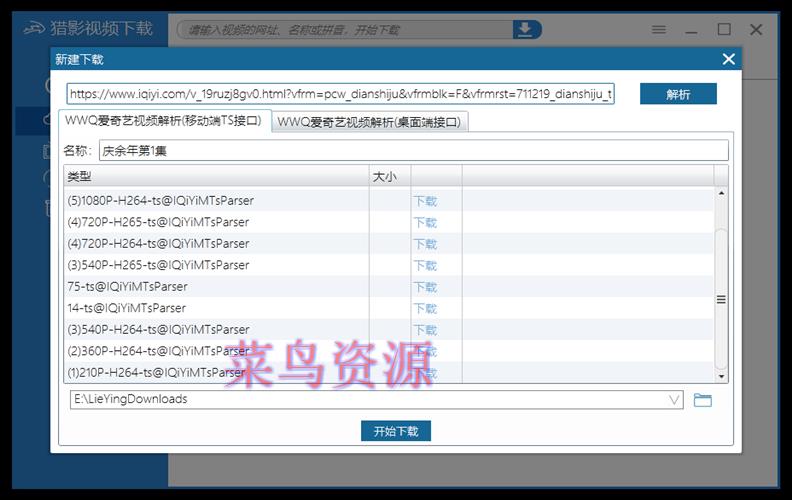Select row (2)360P-H264-ts@IQiYiMTsParser
The image size is (792, 500).
point(389,351)
